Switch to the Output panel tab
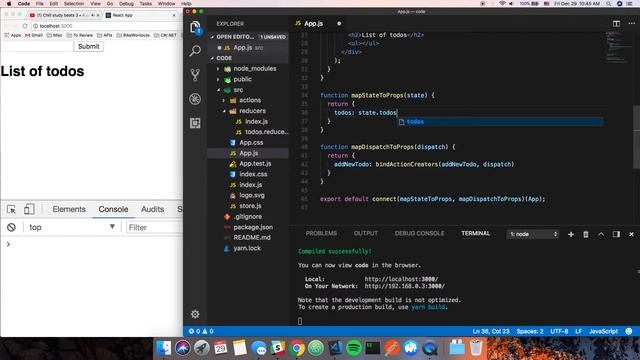Image resolution: width=640 pixels, height=360 pixels. coord(366,233)
